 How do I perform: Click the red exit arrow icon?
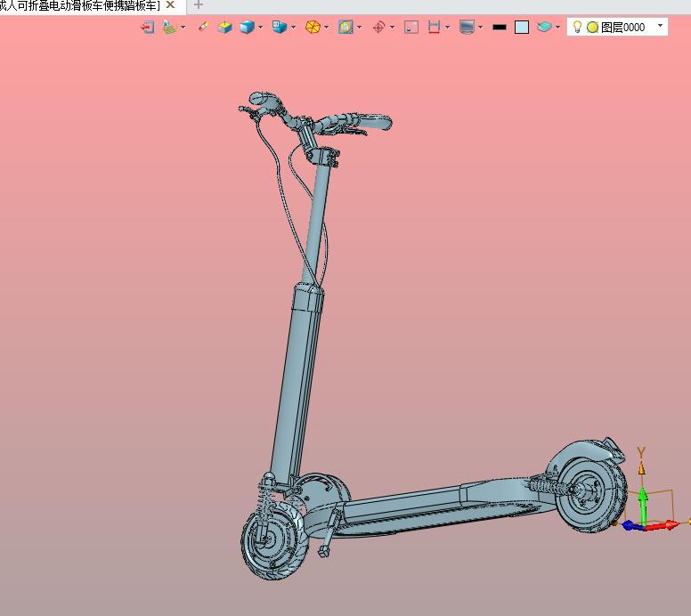(148, 28)
